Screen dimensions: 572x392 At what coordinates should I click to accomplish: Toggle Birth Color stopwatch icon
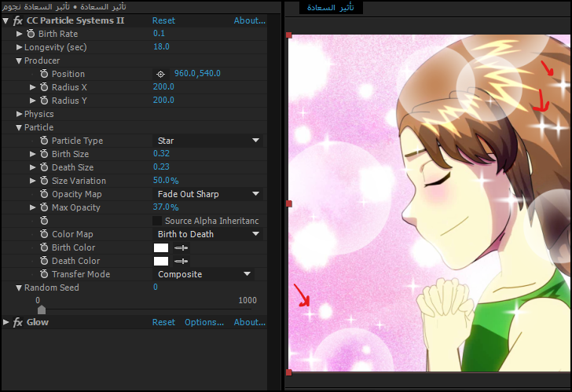[x=44, y=247]
